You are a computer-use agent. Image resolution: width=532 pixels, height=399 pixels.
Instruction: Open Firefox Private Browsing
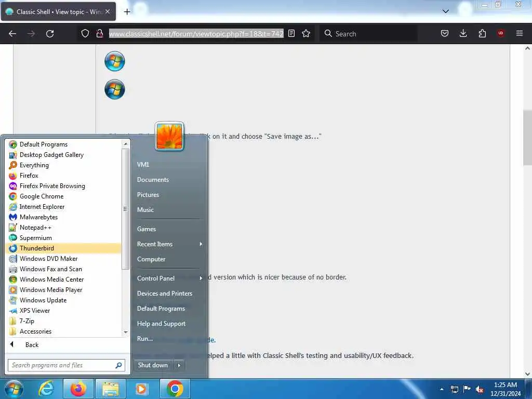(x=63, y=186)
